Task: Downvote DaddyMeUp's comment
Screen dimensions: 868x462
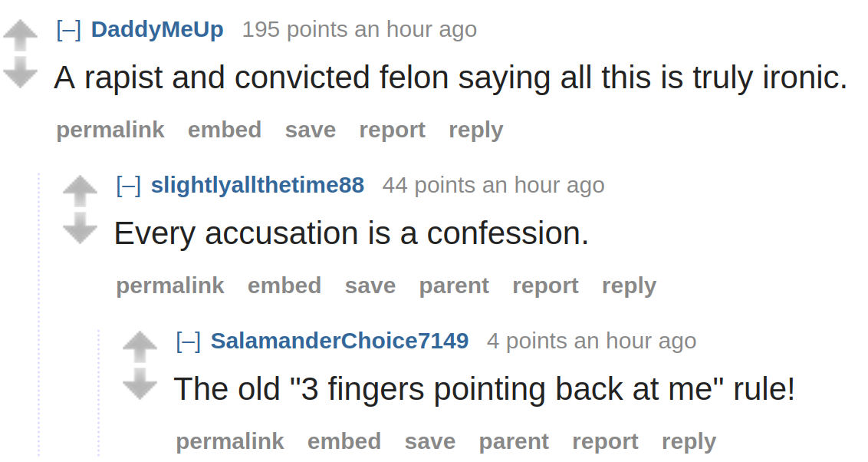Action: (x=20, y=72)
